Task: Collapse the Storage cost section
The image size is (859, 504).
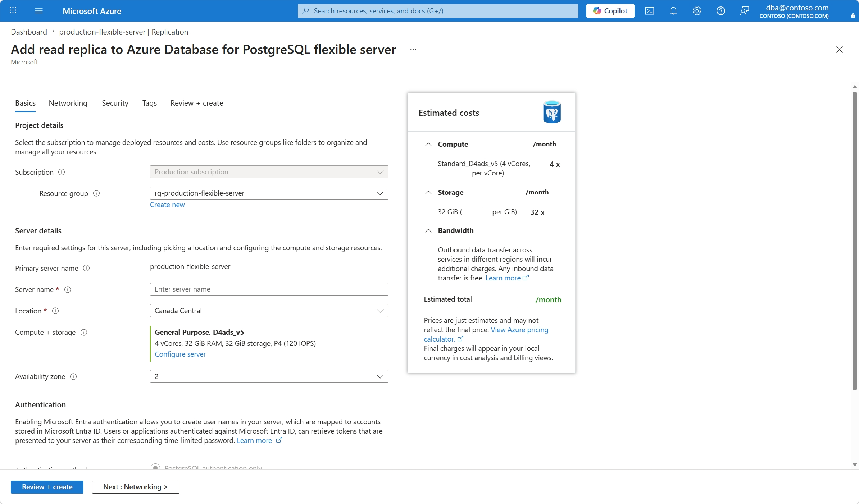Action: click(428, 192)
